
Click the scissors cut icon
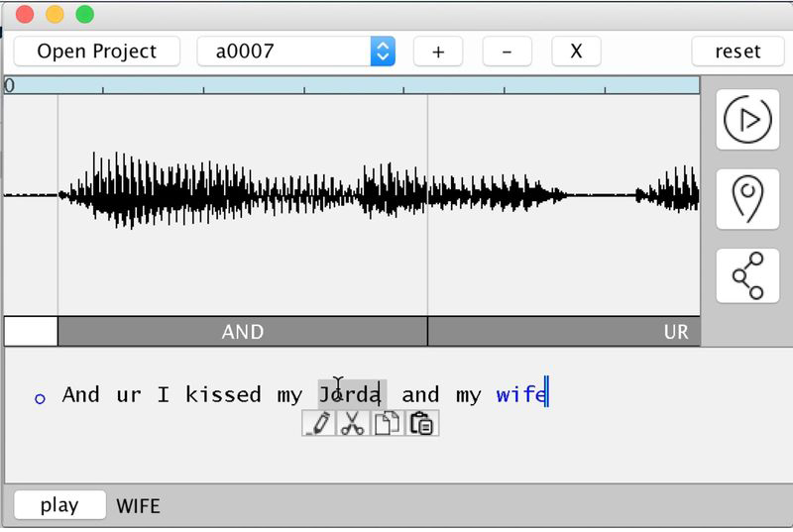pyautogui.click(x=353, y=423)
